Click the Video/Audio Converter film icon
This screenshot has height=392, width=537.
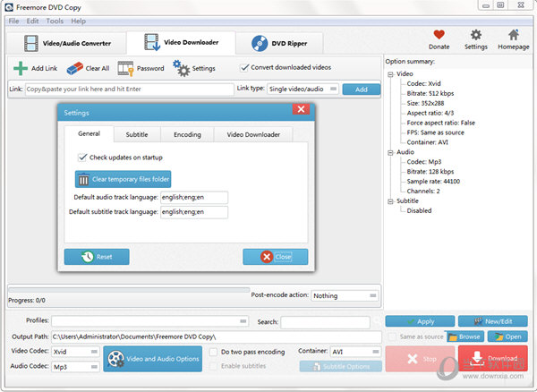[31, 44]
